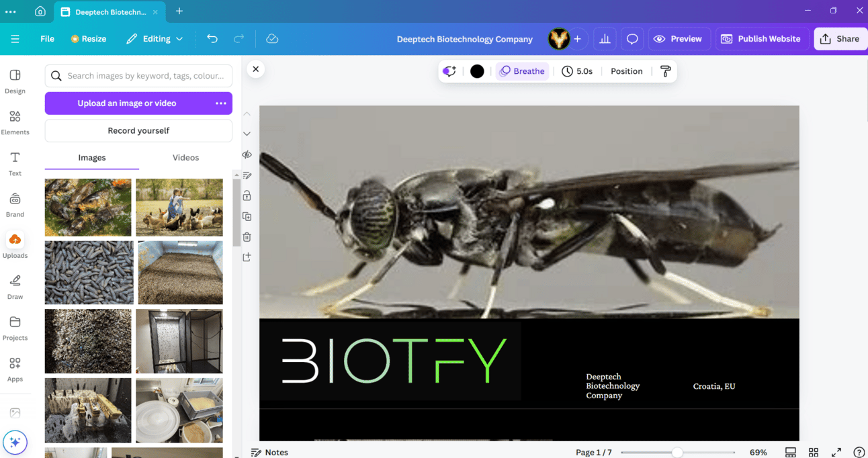Switch to the Videos tab
This screenshot has height=458, width=868.
point(185,158)
